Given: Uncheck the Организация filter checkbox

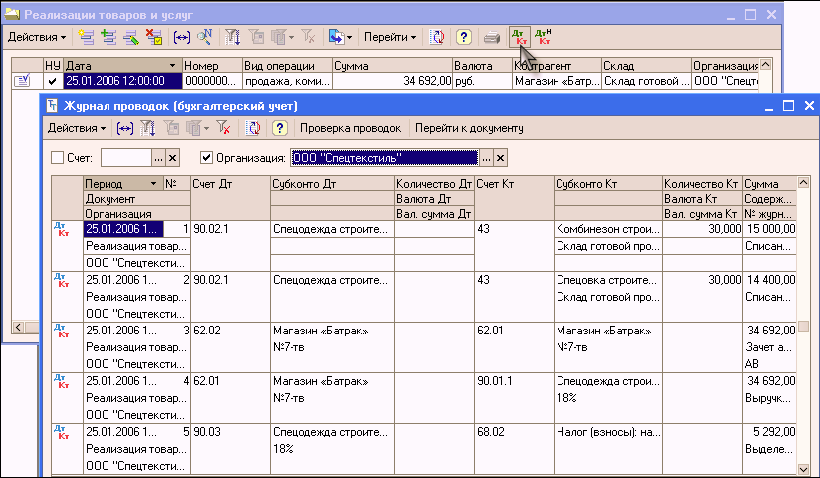Looking at the screenshot, I should click(x=207, y=158).
